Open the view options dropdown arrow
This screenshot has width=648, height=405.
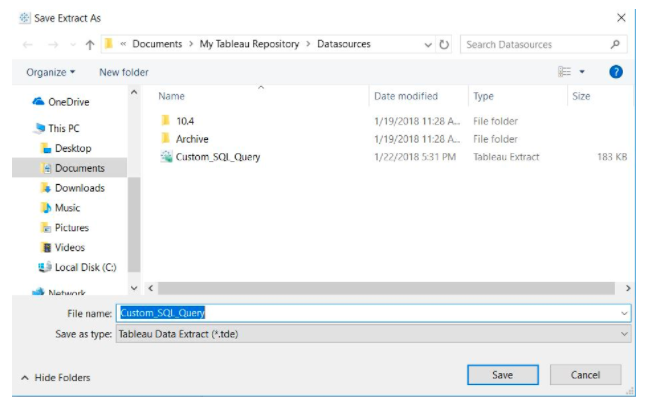click(x=582, y=72)
